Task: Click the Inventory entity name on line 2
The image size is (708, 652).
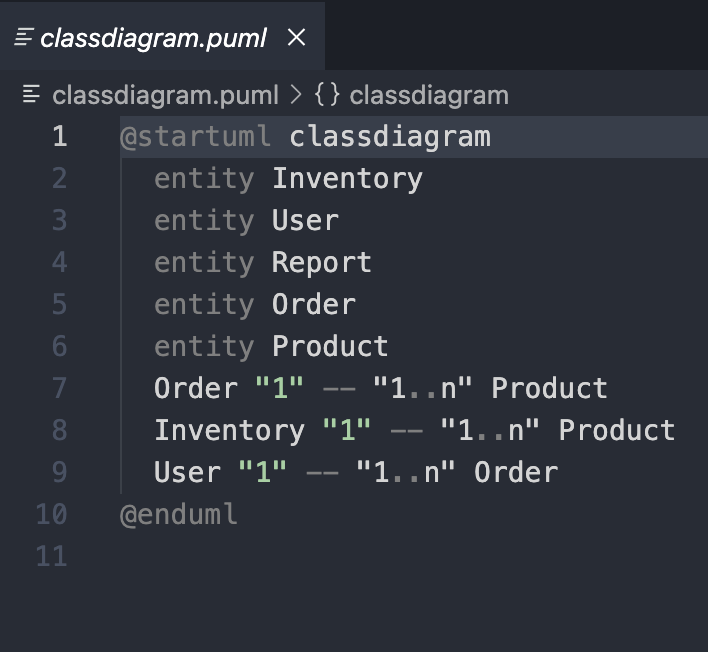Action: click(347, 179)
